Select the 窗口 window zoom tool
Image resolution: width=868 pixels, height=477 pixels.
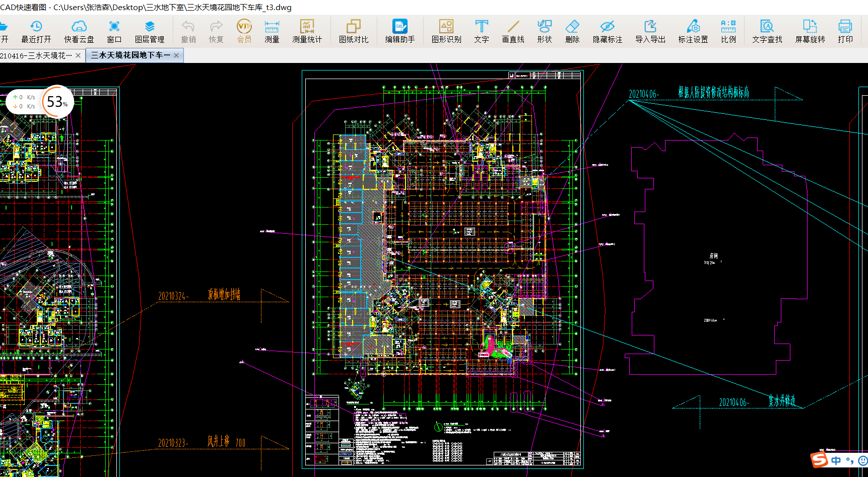click(x=114, y=32)
